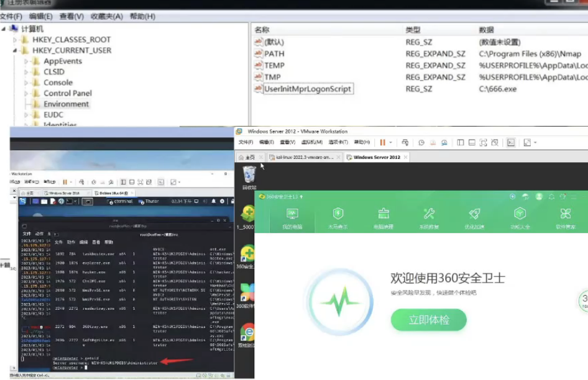Take a snapshot of Windows Server 2012 VM
Screen dimensions: 588x380
[421, 142]
